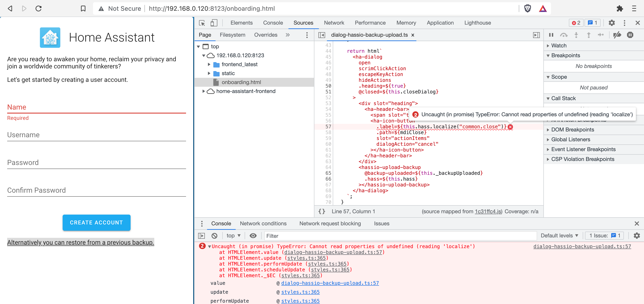Open the 'top' JavaScript context dropdown
The image size is (644, 304).
pyautogui.click(x=233, y=236)
